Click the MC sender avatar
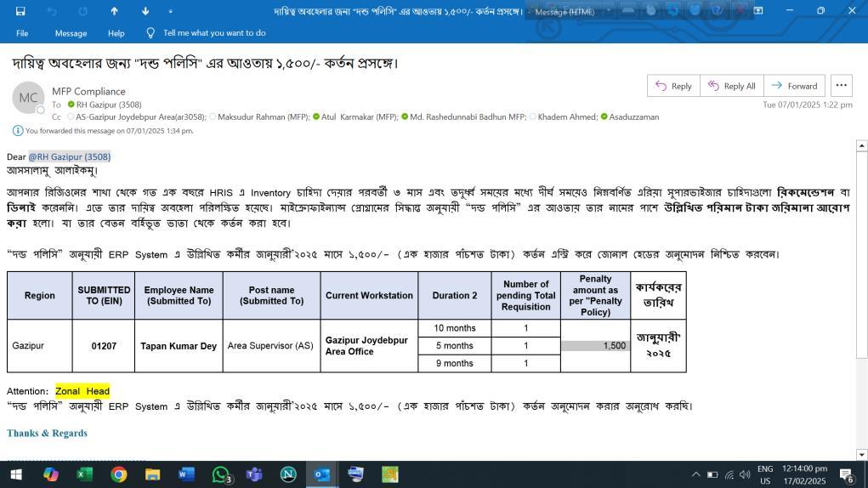 (x=28, y=98)
